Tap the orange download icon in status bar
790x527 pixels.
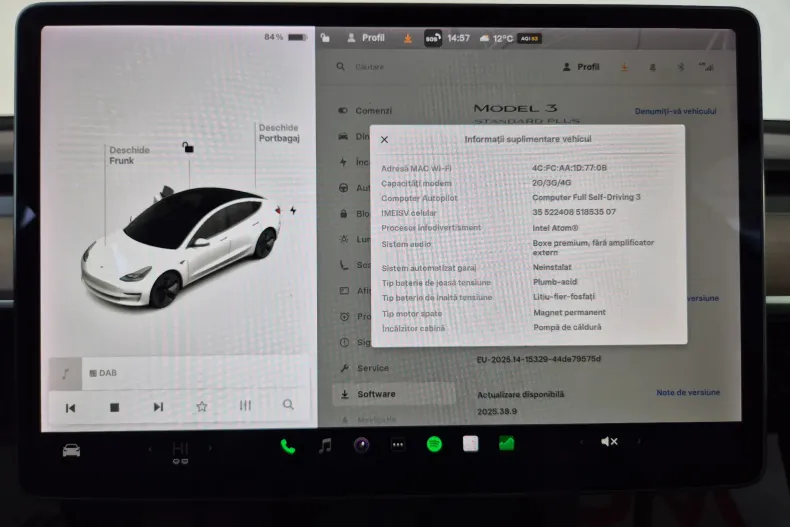[x=408, y=38]
